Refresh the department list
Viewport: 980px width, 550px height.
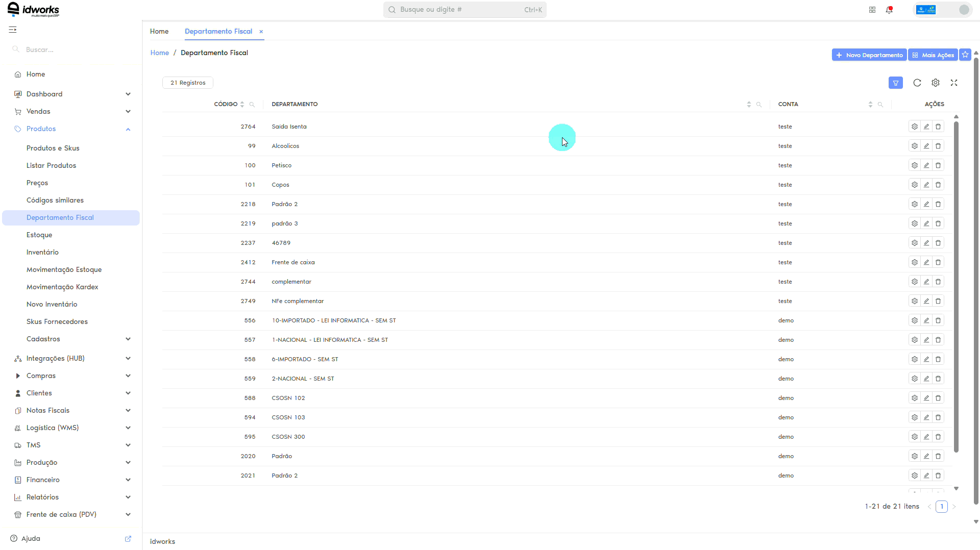pyautogui.click(x=917, y=83)
